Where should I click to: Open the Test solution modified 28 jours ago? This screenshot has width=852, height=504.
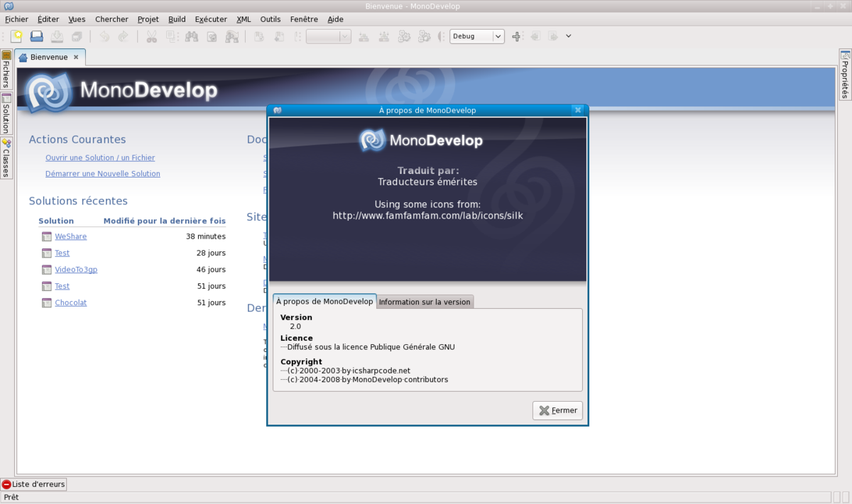click(x=62, y=253)
